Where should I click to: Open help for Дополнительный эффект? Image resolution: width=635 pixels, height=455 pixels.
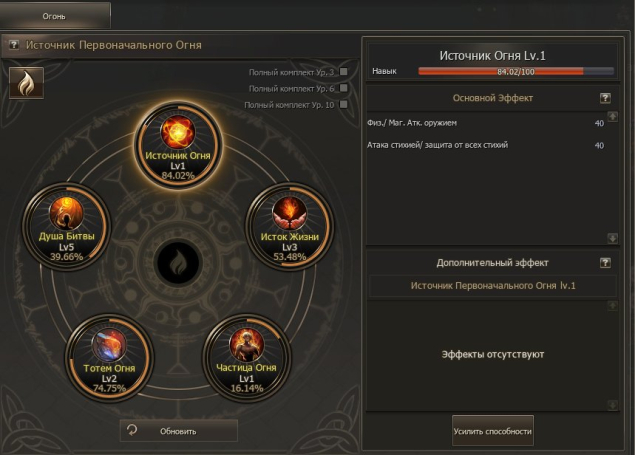pyautogui.click(x=605, y=263)
